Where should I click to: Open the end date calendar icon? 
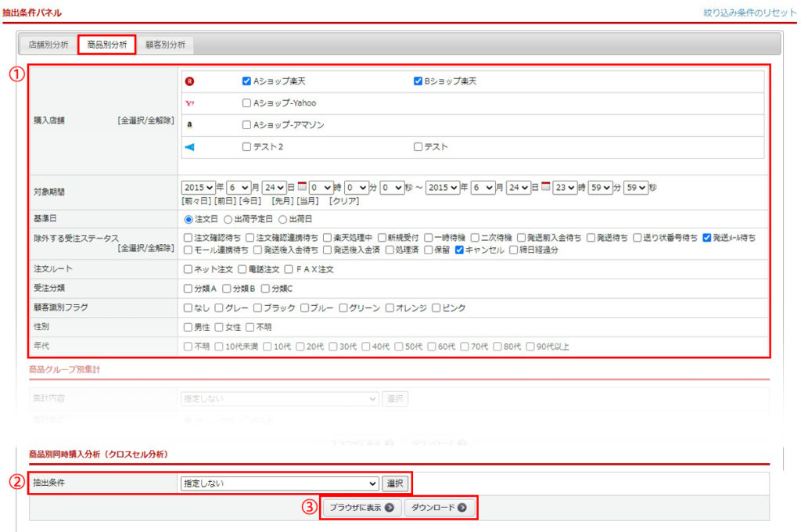(x=546, y=188)
